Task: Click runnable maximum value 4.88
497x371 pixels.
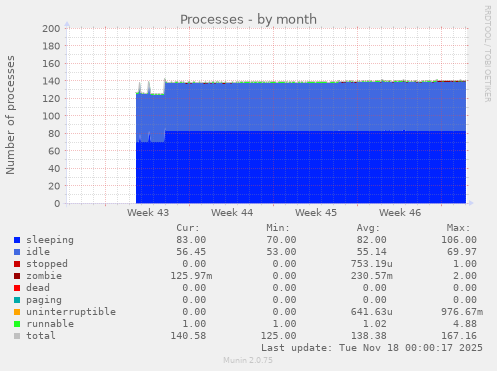Action: [465, 324]
